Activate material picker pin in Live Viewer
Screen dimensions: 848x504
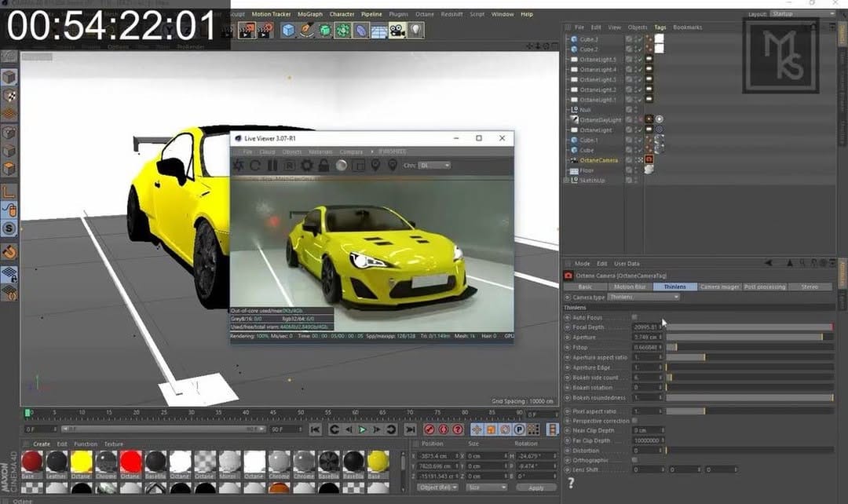[393, 166]
